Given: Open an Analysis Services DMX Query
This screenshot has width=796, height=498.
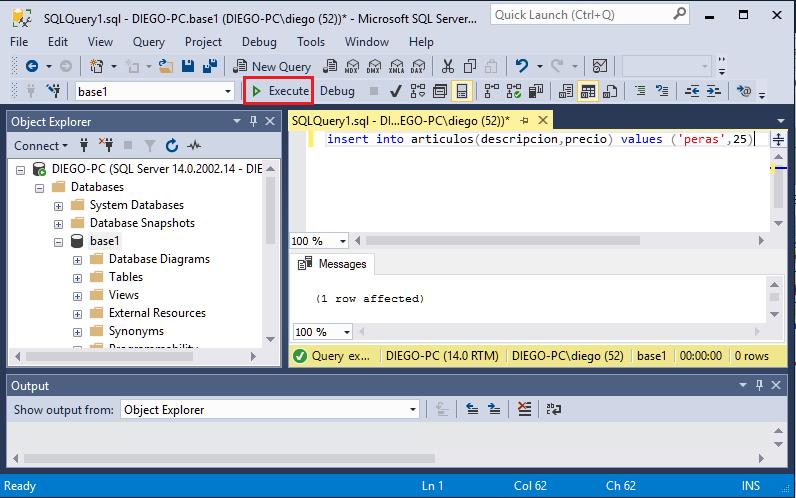Looking at the screenshot, I should pyautogui.click(x=374, y=66).
